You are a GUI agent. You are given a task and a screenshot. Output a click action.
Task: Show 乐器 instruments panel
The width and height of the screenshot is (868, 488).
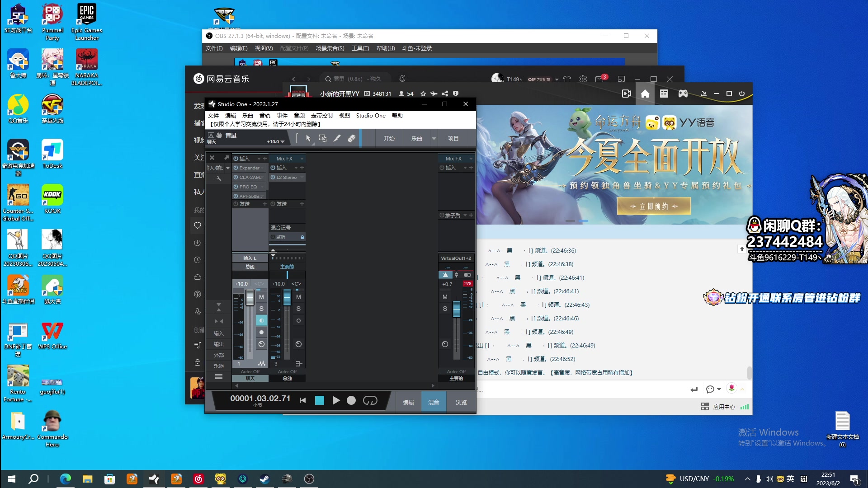[219, 366]
